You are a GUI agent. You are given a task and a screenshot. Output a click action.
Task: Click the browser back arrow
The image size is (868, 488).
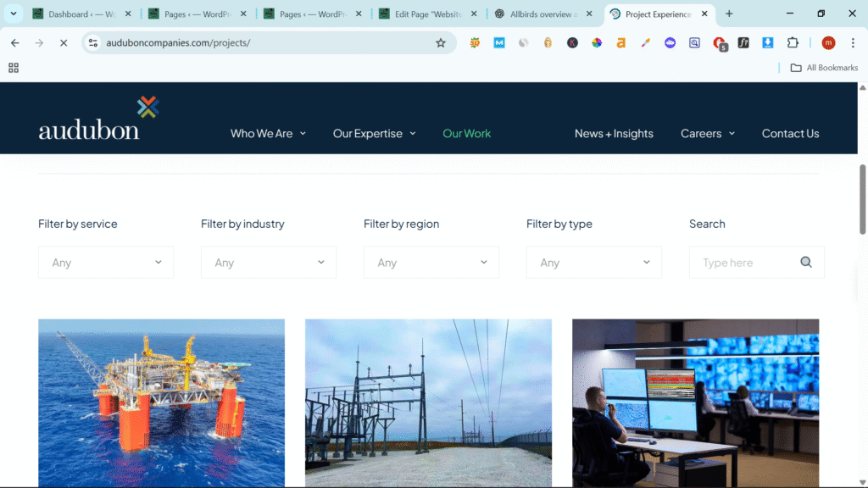point(15,43)
